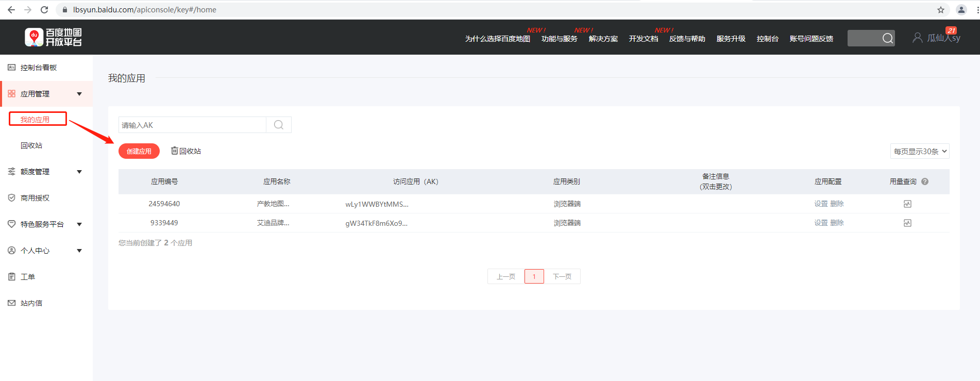Click the AK value wLy1WWBYtMMS...
Screen dimensions: 980x381
click(377, 204)
